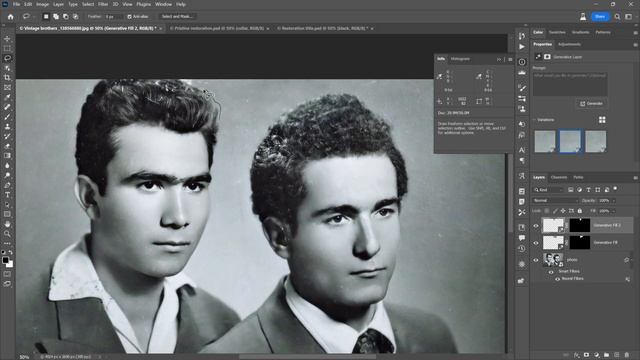Toggle lock all layer icon
This screenshot has width=640, height=360.
pos(580,211)
